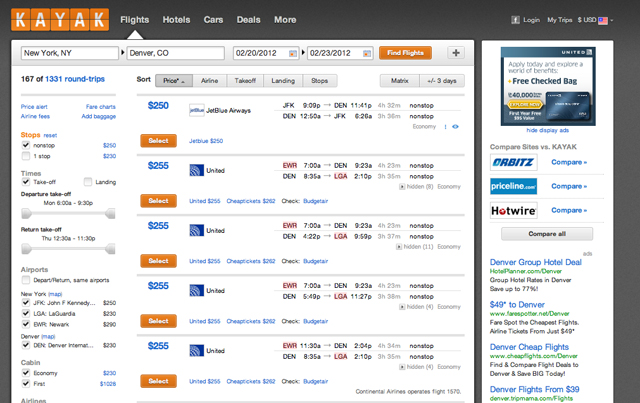Open My Trips
Image resolution: width=640 pixels, height=403 pixels.
coord(560,20)
